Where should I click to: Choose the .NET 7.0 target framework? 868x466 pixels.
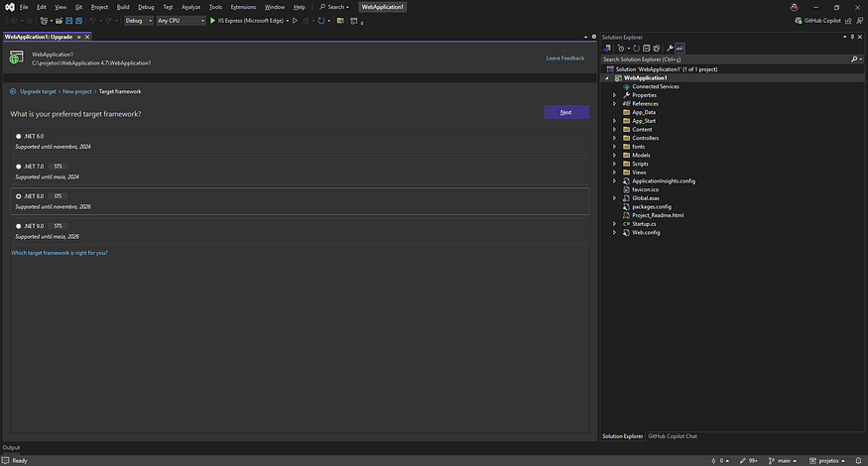[18, 166]
